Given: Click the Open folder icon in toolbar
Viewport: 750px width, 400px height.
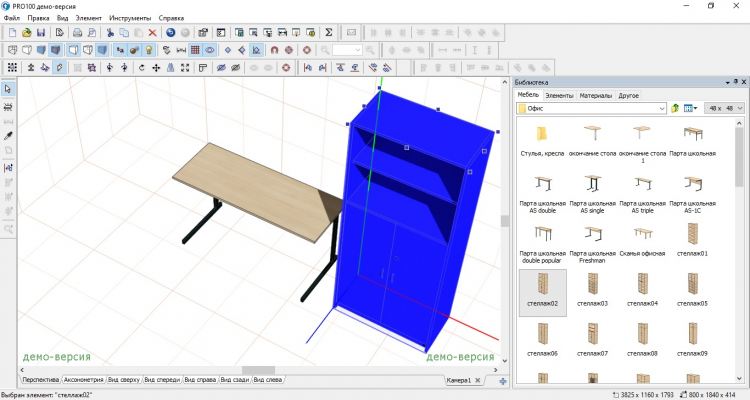Looking at the screenshot, I should 26,32.
